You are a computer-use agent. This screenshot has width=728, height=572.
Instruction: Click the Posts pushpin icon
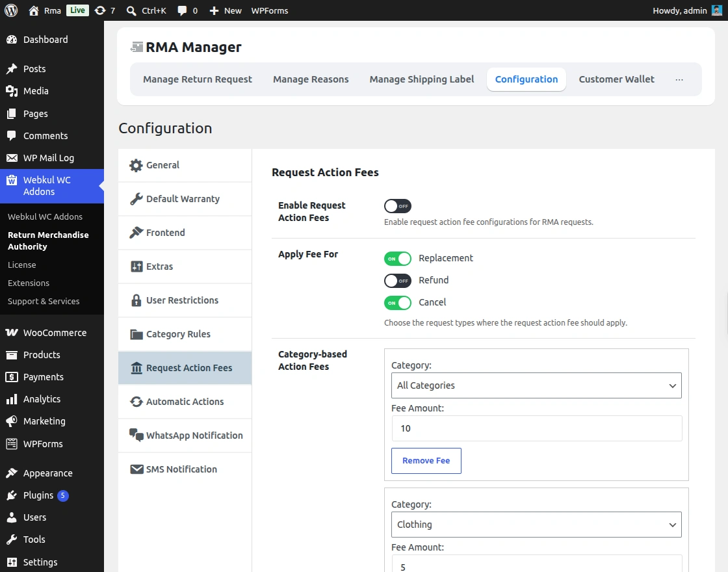tap(12, 69)
